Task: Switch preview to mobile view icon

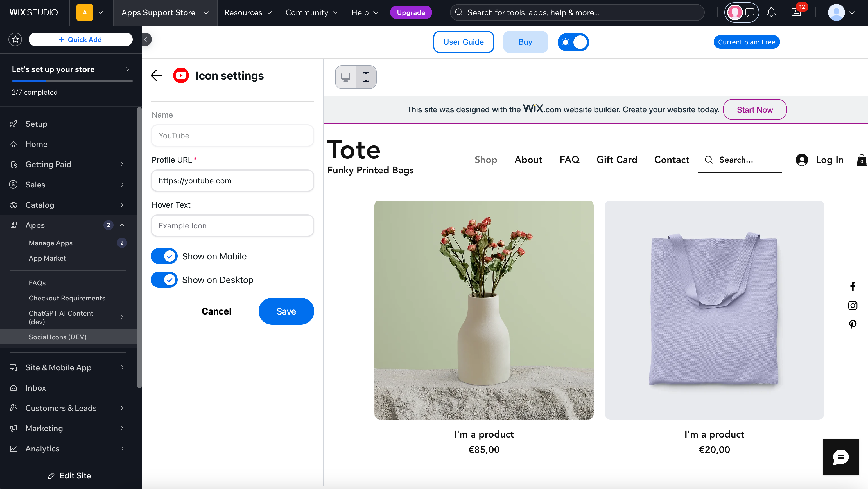Action: [366, 77]
